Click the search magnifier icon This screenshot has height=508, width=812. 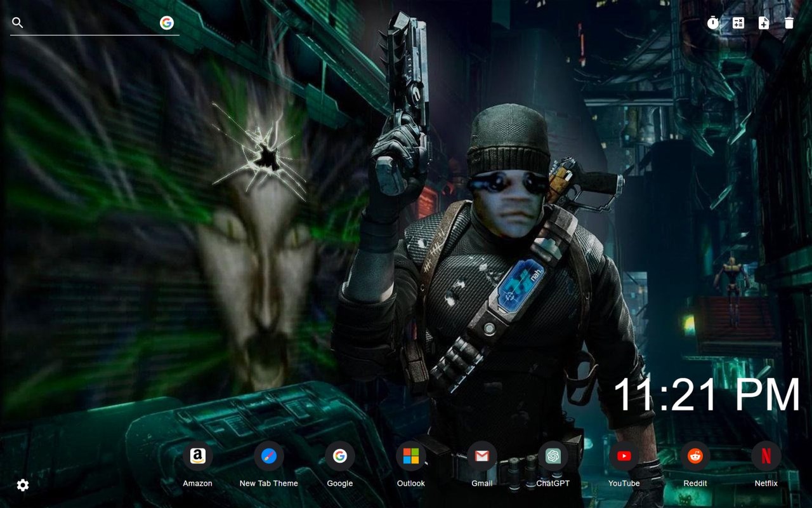(18, 23)
